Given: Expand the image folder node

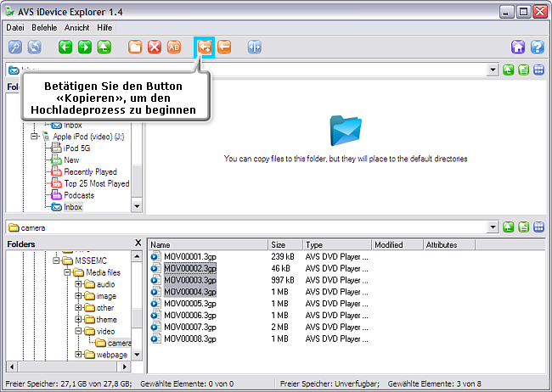Looking at the screenshot, I should pyautogui.click(x=78, y=296).
